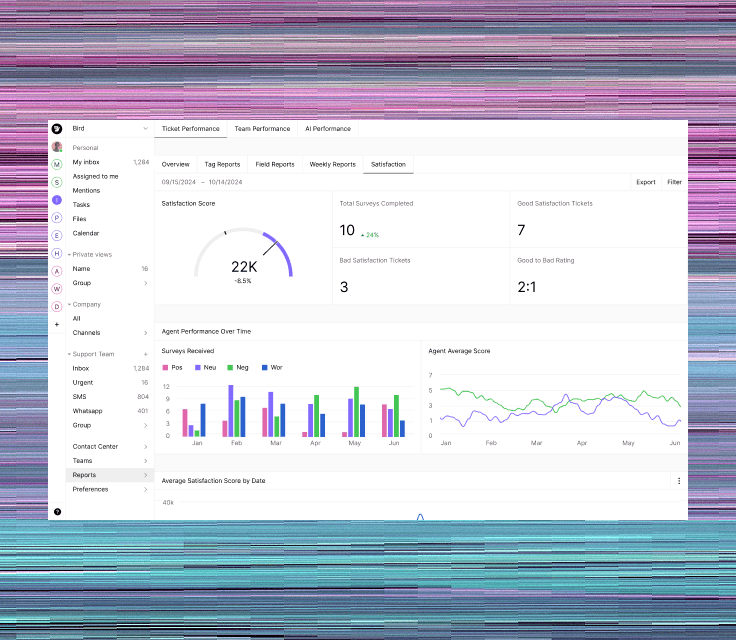736x640 pixels.
Task: Click the 09/15/2024 start date
Action: (x=179, y=182)
